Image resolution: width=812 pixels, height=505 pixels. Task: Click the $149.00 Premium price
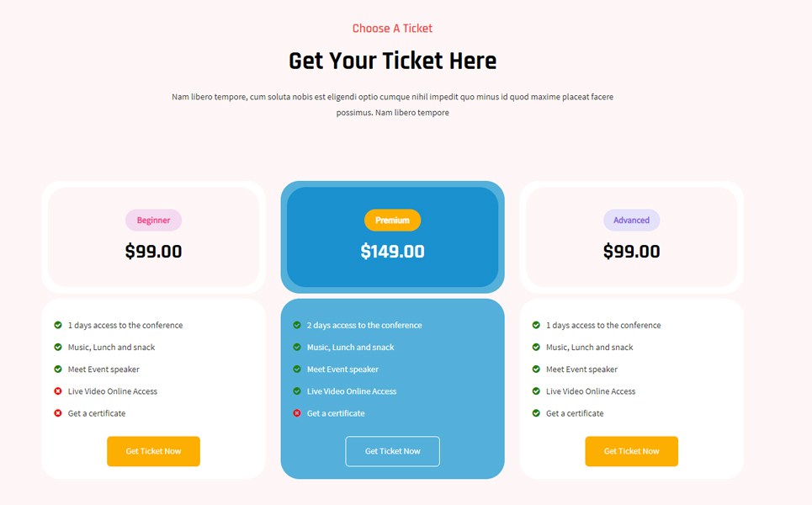point(392,252)
